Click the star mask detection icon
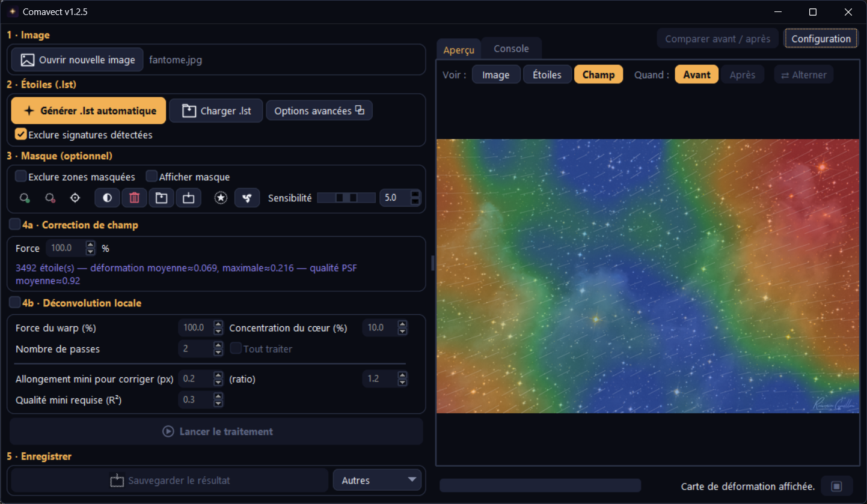Viewport: 867px width, 504px height. 221,198
